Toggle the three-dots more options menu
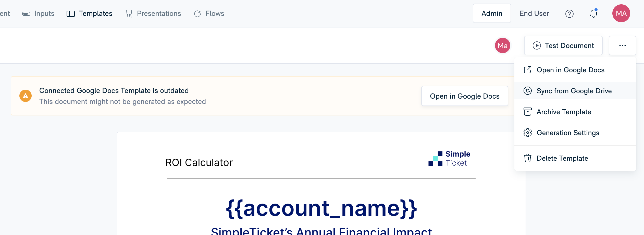 pyautogui.click(x=622, y=45)
